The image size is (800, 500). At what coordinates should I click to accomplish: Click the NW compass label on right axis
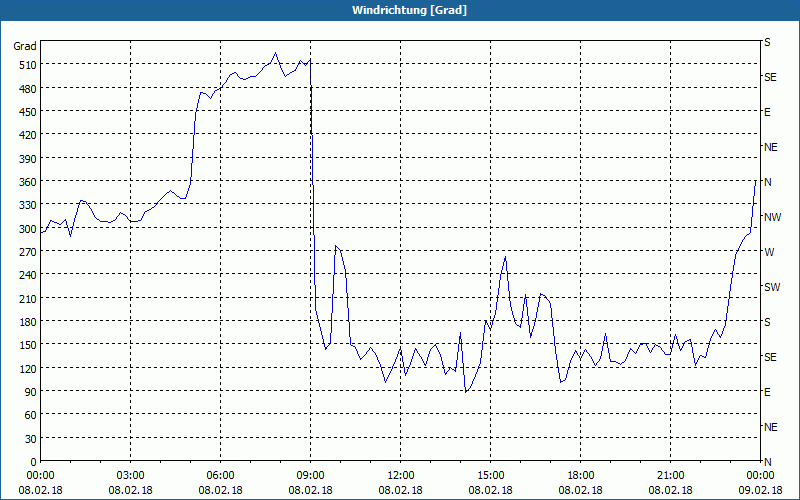tap(772, 217)
